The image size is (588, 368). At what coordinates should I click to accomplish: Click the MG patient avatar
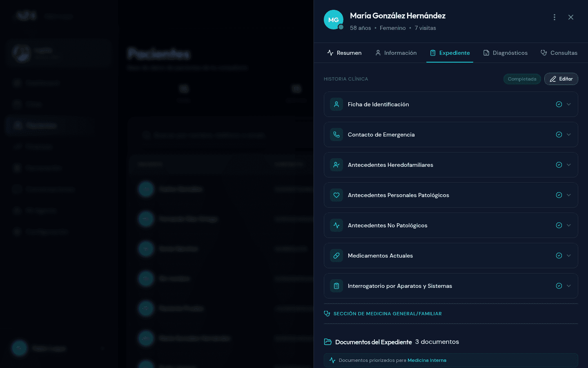(333, 20)
